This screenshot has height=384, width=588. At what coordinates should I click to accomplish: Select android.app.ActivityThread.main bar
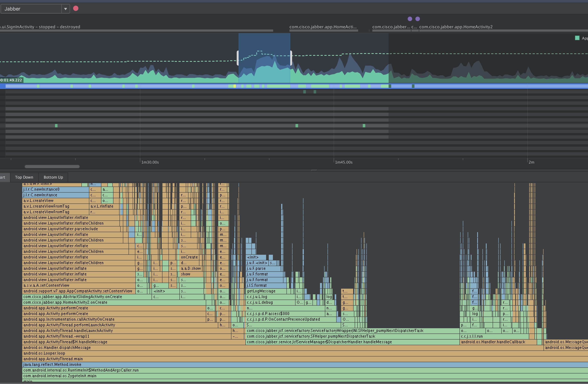pyautogui.click(x=305, y=359)
